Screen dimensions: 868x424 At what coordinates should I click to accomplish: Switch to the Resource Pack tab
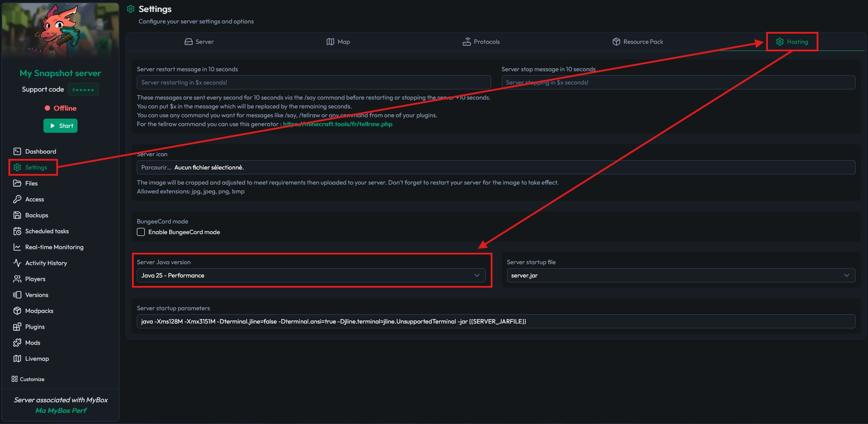point(638,42)
